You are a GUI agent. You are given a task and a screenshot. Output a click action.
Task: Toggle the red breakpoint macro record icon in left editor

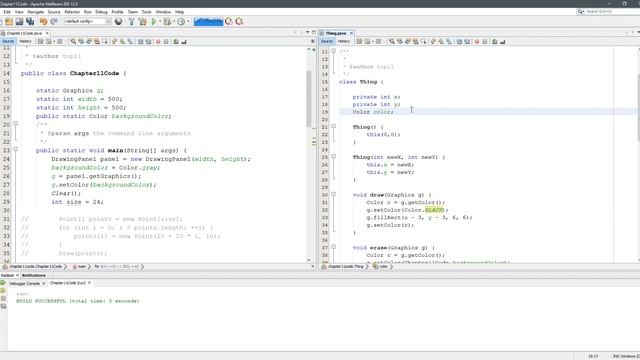pos(158,41)
